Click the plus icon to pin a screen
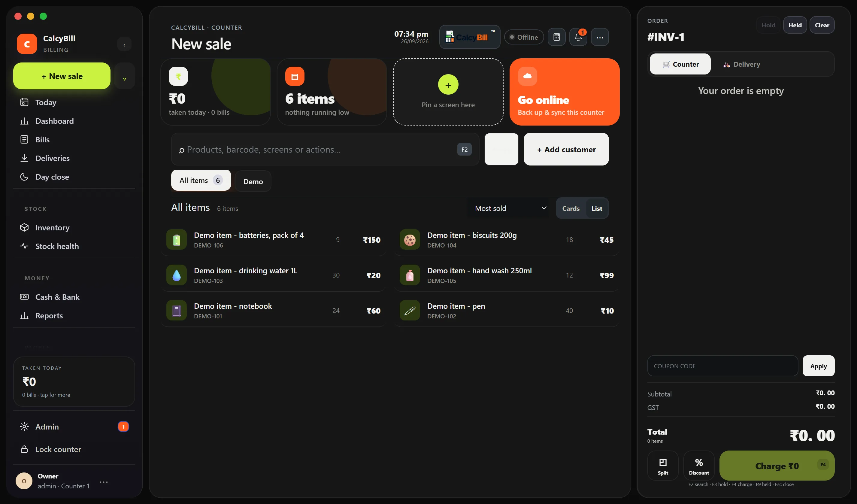The image size is (857, 504). (448, 85)
